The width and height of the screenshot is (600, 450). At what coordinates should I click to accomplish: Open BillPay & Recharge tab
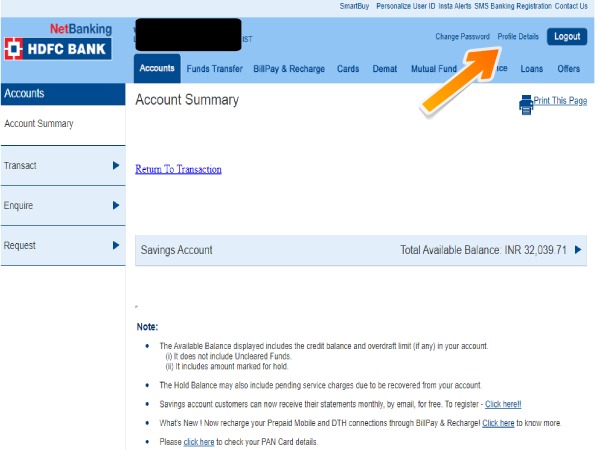[x=289, y=69]
